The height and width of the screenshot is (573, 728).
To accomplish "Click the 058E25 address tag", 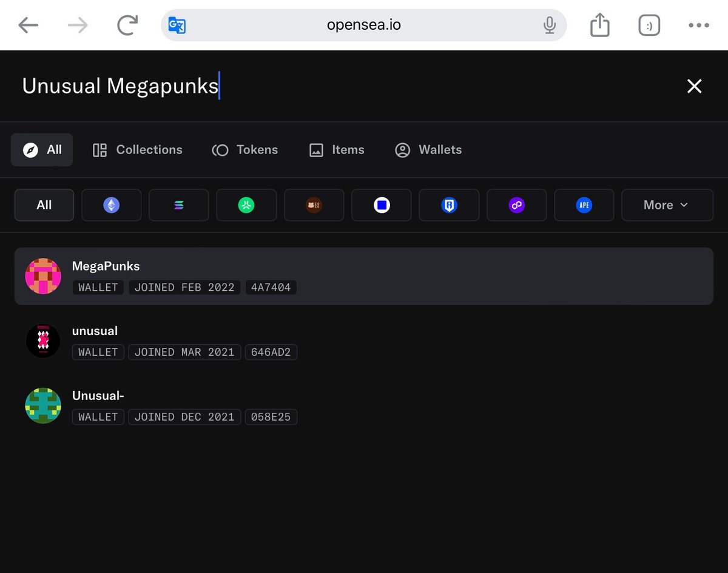I will [x=271, y=417].
